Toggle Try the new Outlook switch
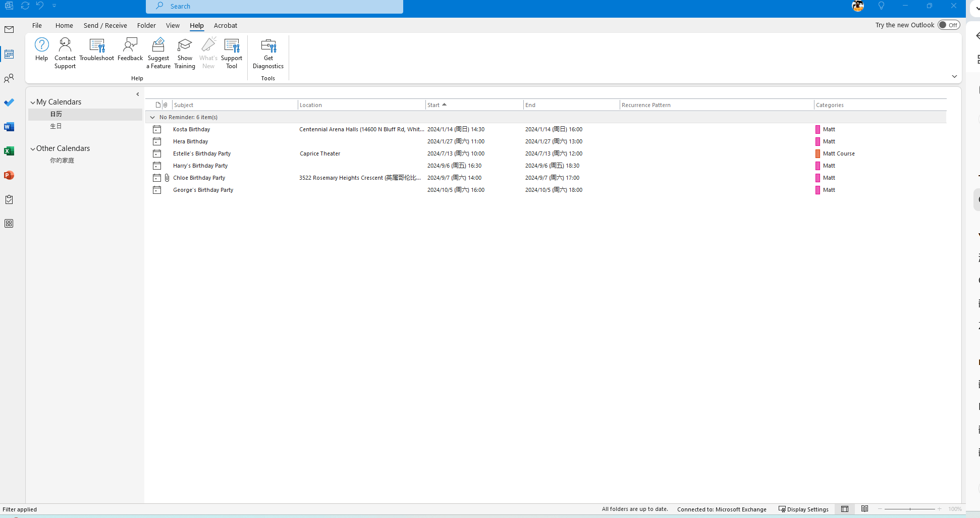980x518 pixels. [948, 24]
